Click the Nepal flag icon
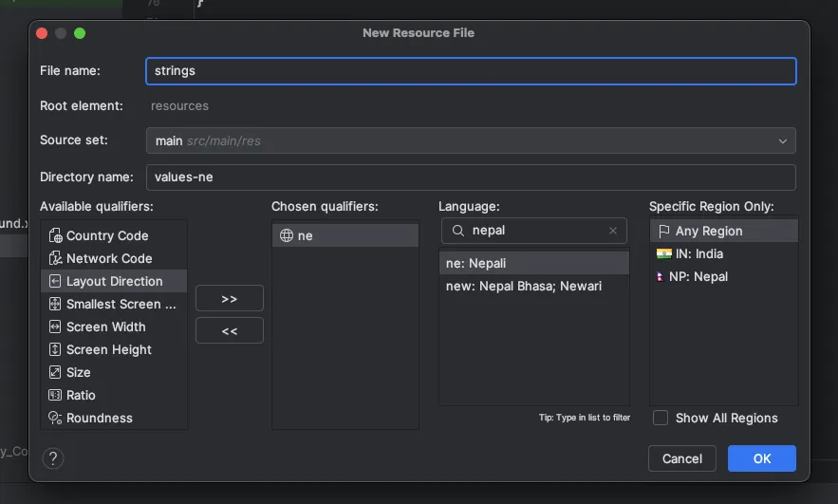 click(661, 277)
